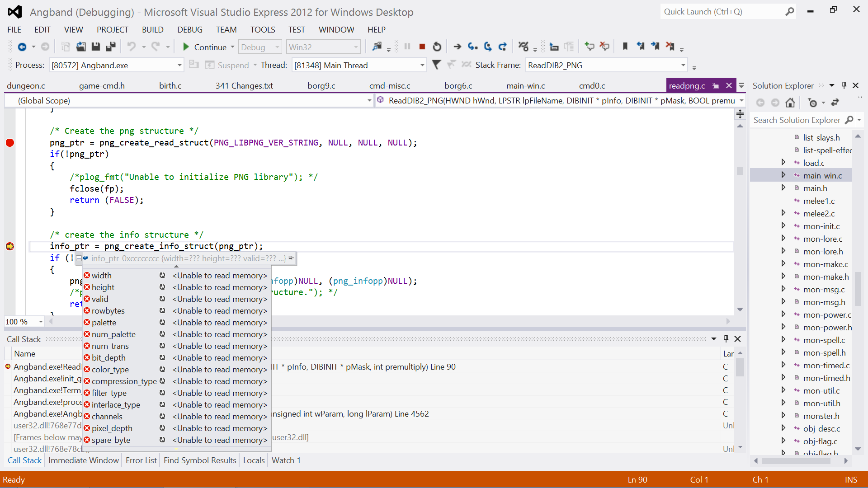Open the BUILD menu
The width and height of the screenshot is (868, 488).
(153, 30)
